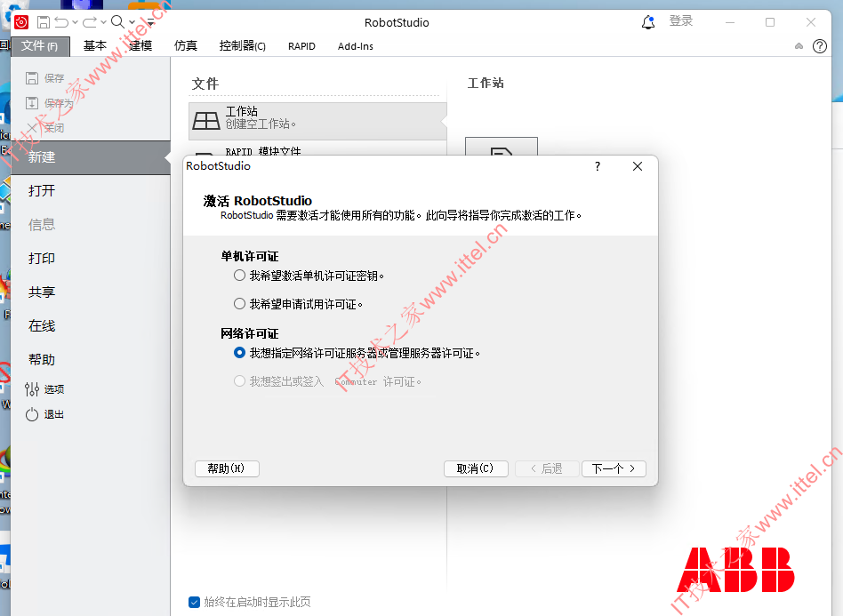Choose the RAPID 模块文件 template

(317, 148)
